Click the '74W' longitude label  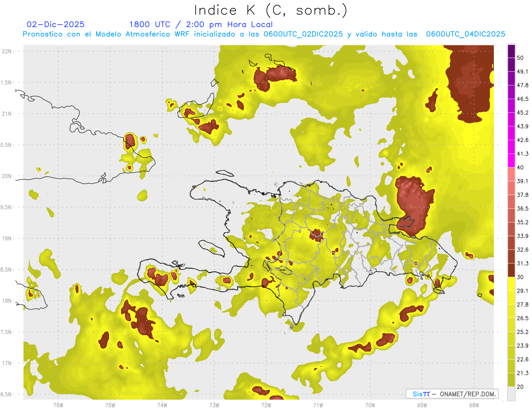pos(162,405)
